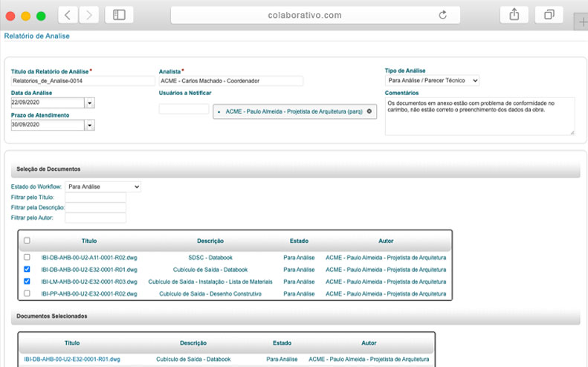Open the Relatório de Analise page link
The height and width of the screenshot is (367, 588).
tap(36, 36)
